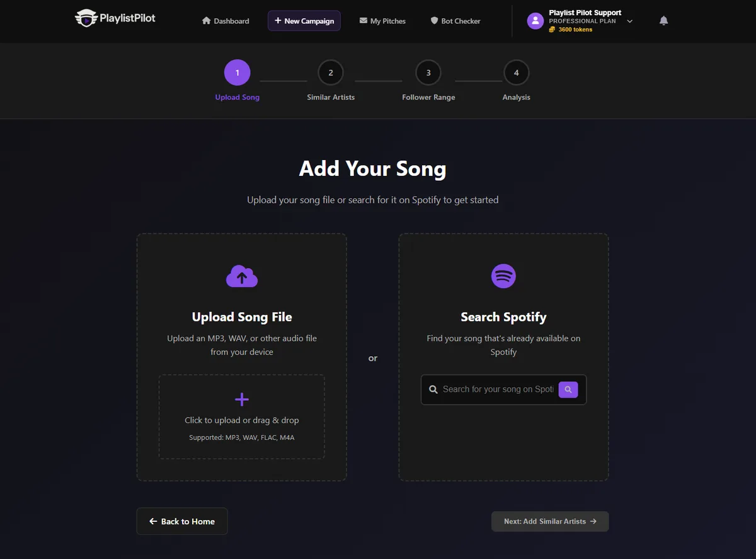Screen dimensions: 756x559
Task: Open the Bot Checker navigation item
Action: [x=455, y=20]
